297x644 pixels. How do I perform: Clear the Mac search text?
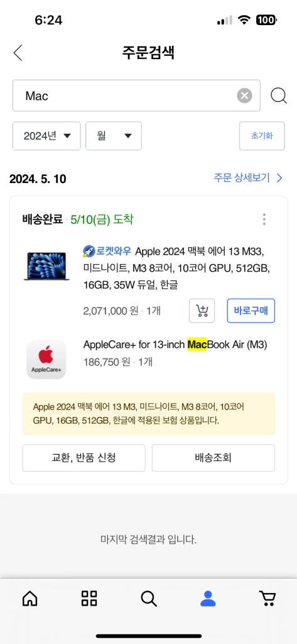(x=244, y=96)
